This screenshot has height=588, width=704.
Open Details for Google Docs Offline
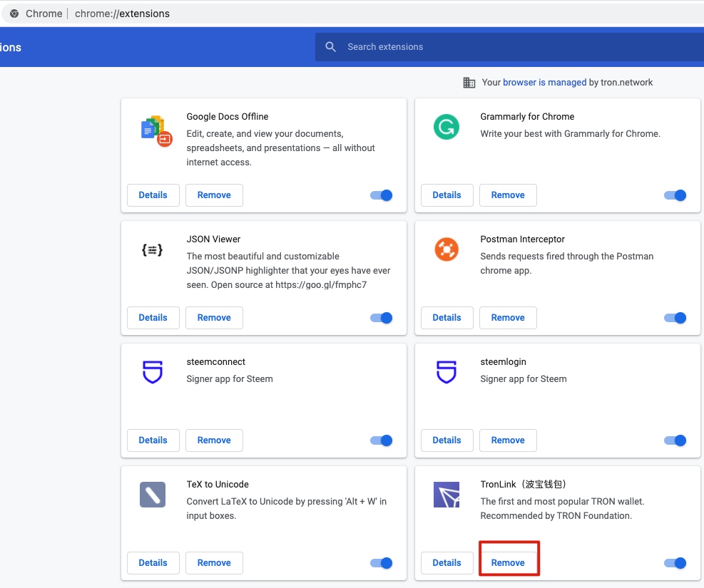click(153, 195)
